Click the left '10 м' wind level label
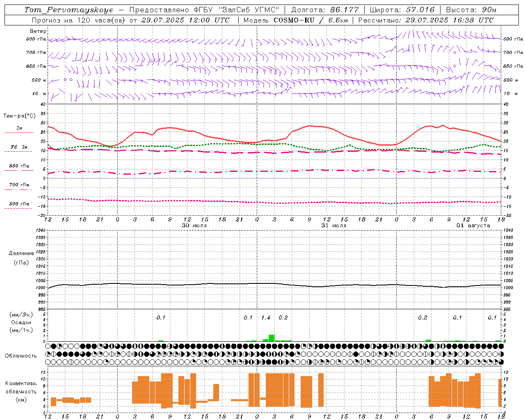Image resolution: width=525 pixels, height=420 pixels. click(x=39, y=94)
